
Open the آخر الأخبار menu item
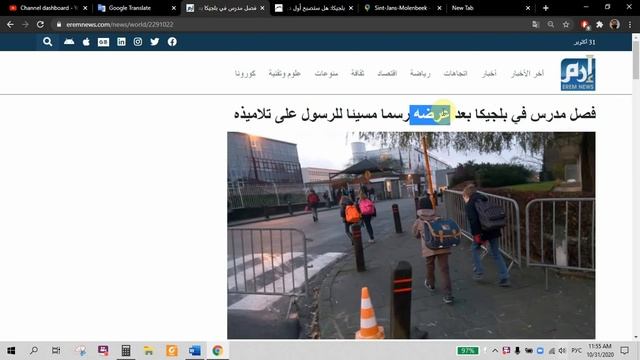(527, 73)
